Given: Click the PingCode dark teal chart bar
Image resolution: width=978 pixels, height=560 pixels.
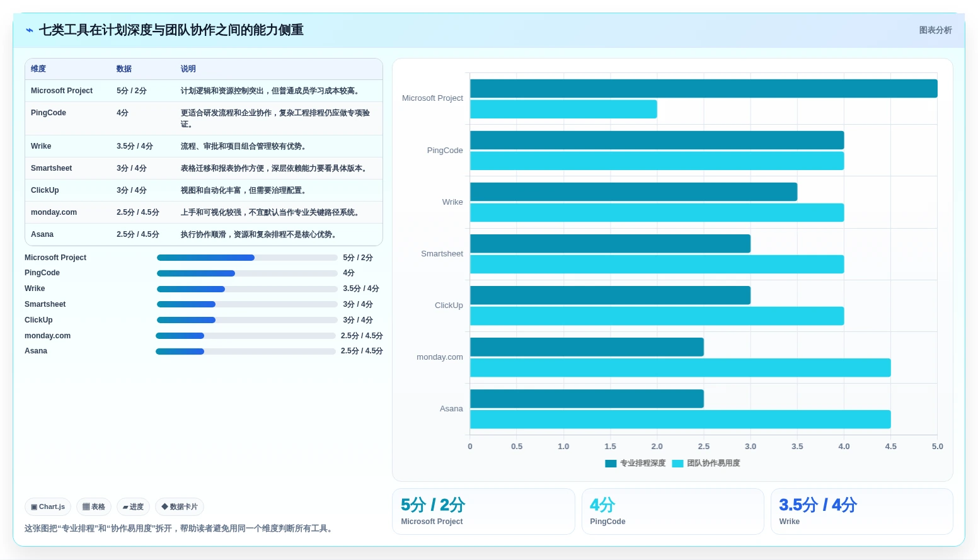Looking at the screenshot, I should [657, 140].
